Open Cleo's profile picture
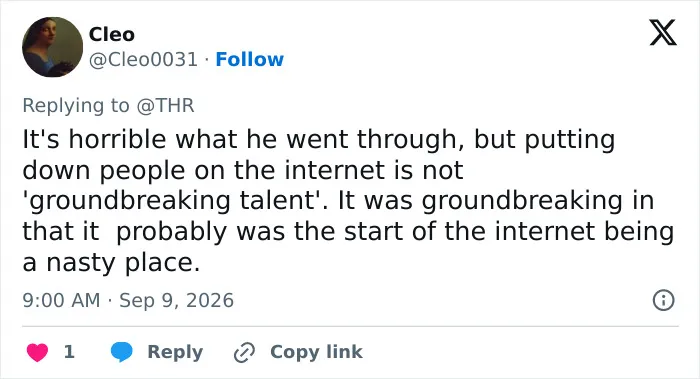 pyautogui.click(x=52, y=47)
